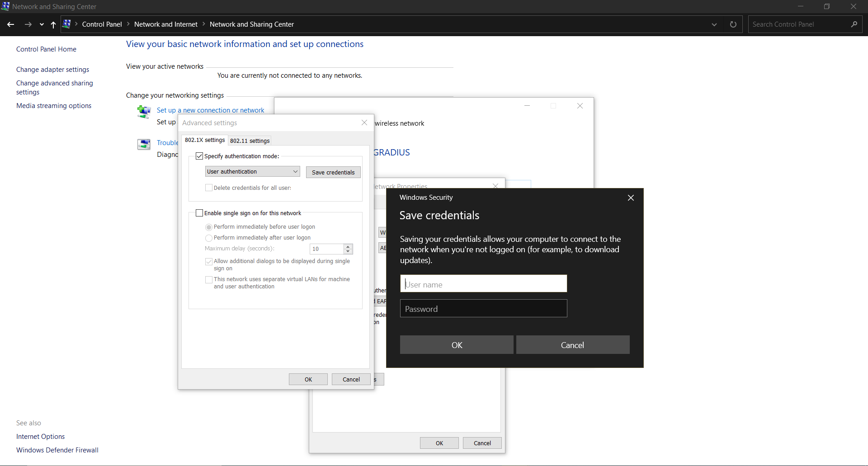Select Perform immediately after user logon

pos(209,238)
